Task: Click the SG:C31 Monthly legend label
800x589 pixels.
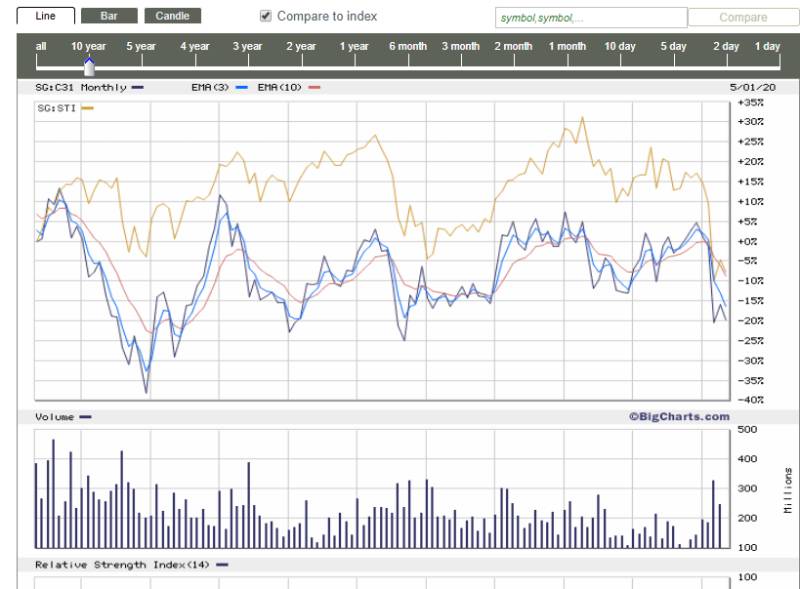Action: [x=81, y=87]
